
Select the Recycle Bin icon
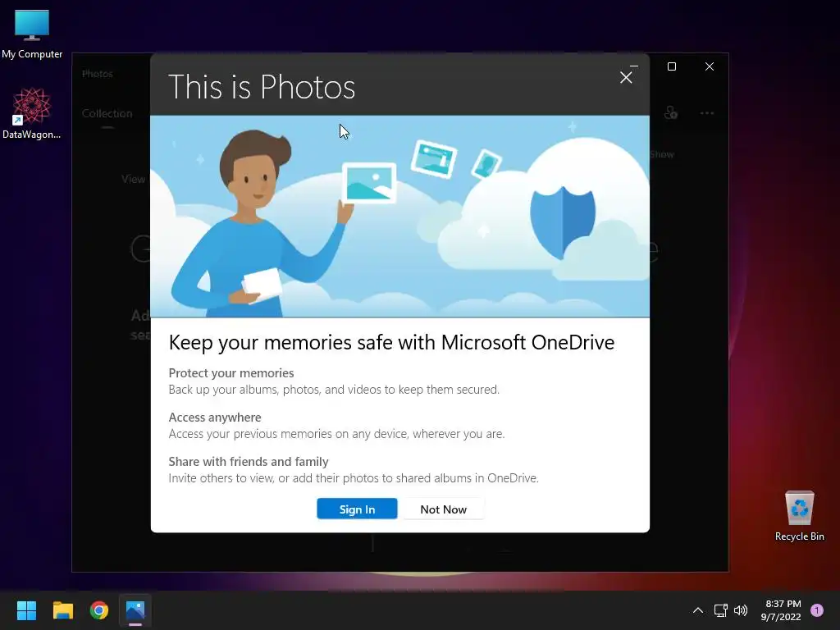(x=799, y=515)
